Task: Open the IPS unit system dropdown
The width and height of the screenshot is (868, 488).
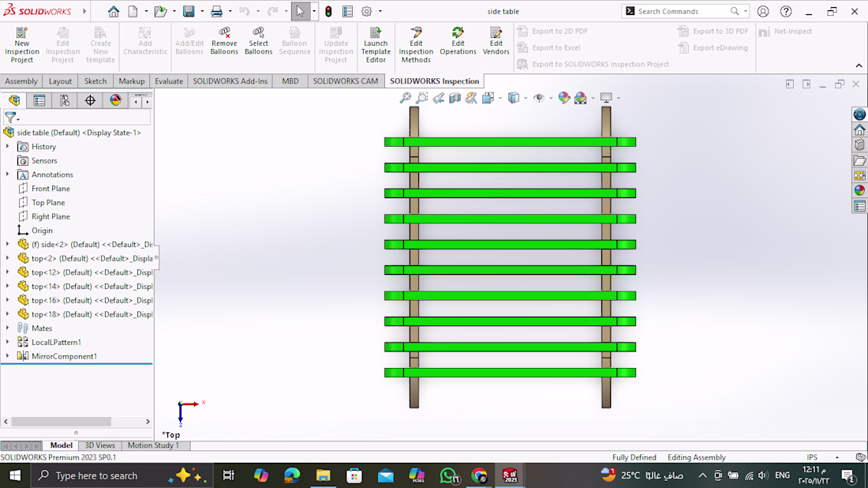Action: click(x=837, y=457)
